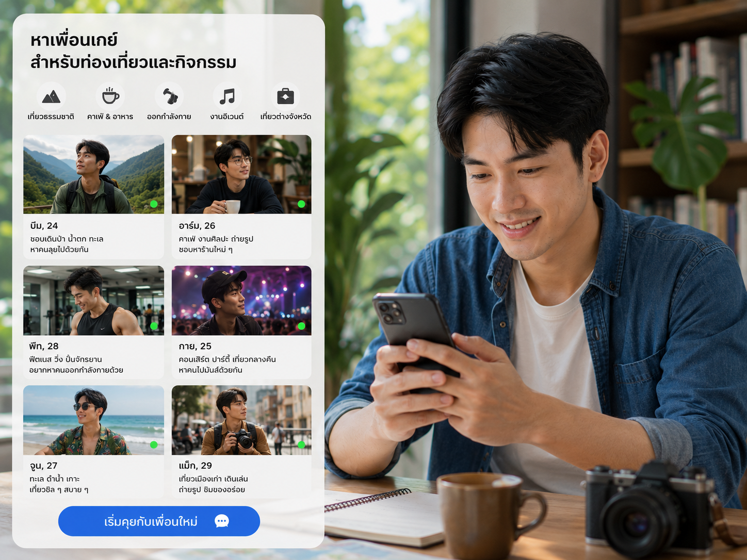Click the text เที่ยวชิล ๆ สบาย ๆ
747x560 pixels.
click(59, 490)
